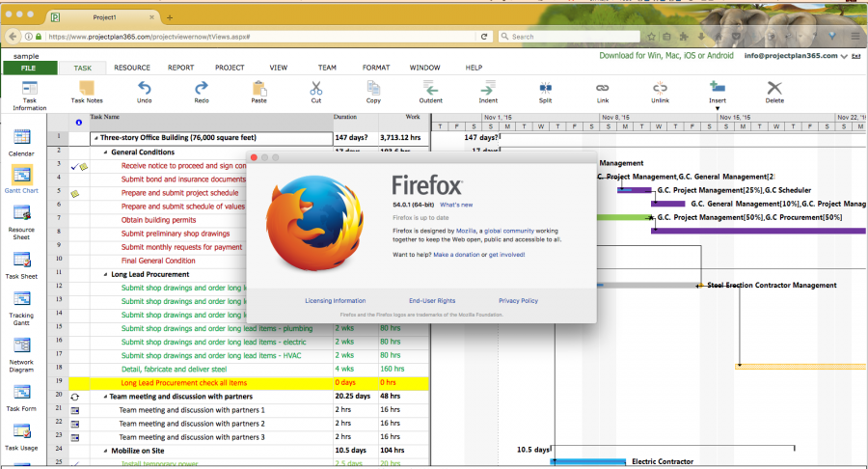Switch to the RESOURCE ribbon tab
The width and height of the screenshot is (868, 469).
[132, 68]
